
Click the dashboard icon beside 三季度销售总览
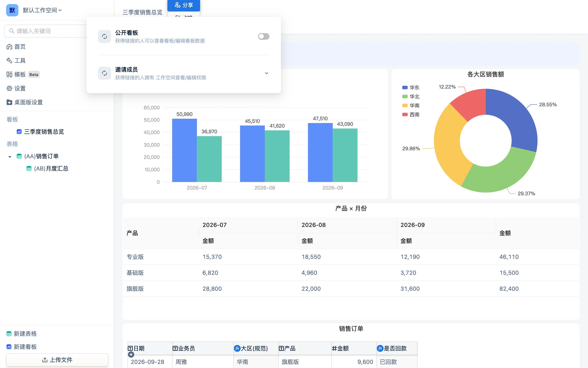tap(19, 132)
